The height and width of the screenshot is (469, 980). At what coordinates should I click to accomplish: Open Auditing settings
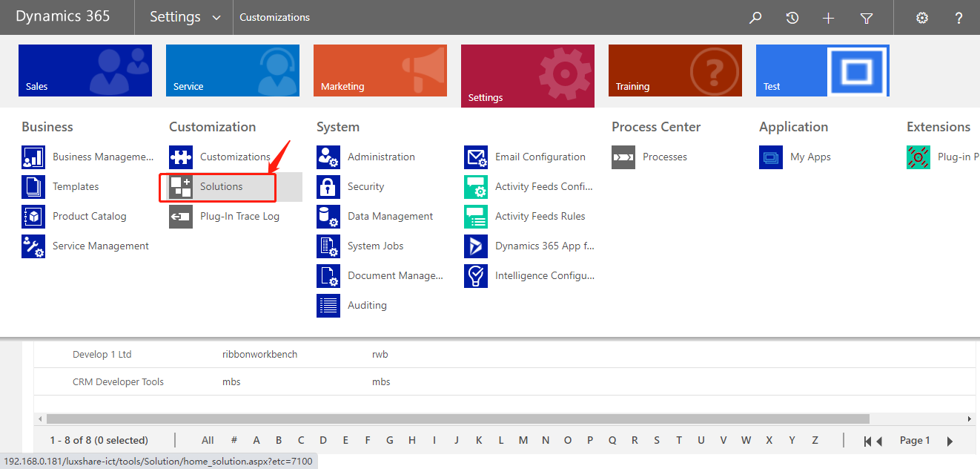(367, 305)
